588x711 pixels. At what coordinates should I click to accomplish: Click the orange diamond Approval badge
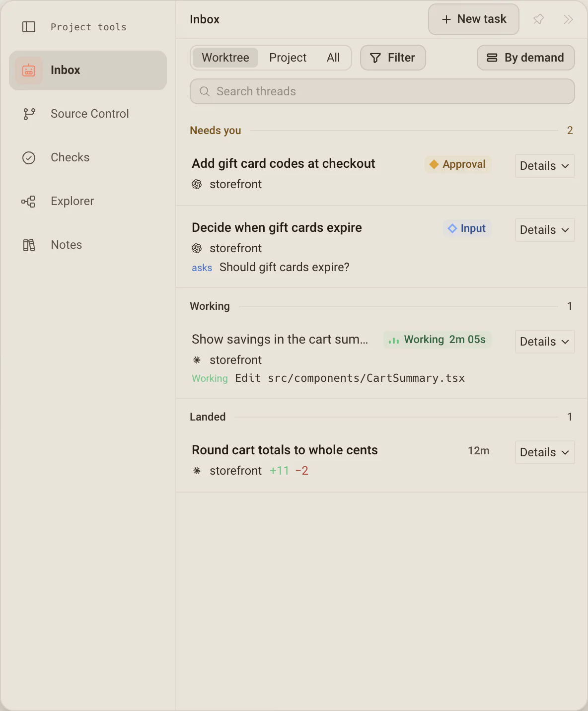pyautogui.click(x=457, y=164)
